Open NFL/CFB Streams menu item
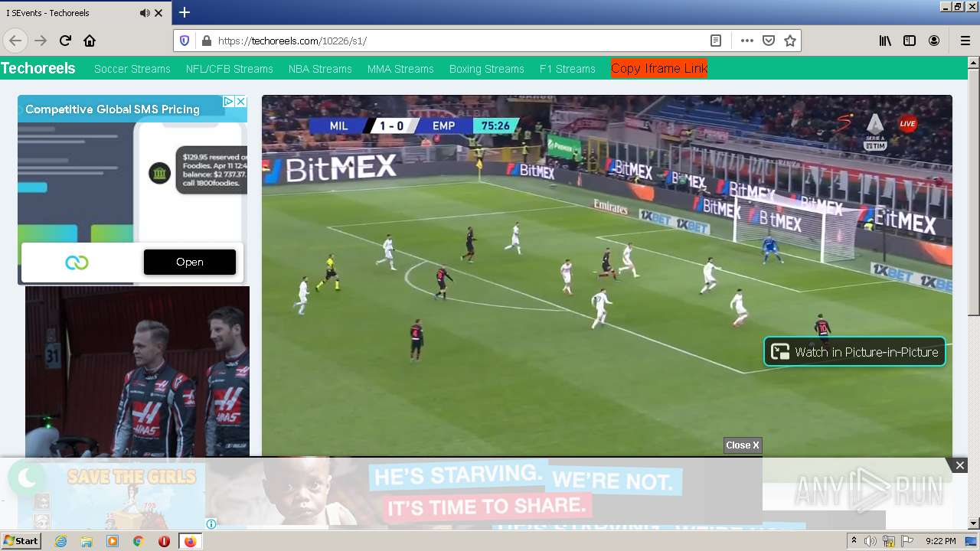This screenshot has width=980, height=551. (x=230, y=69)
